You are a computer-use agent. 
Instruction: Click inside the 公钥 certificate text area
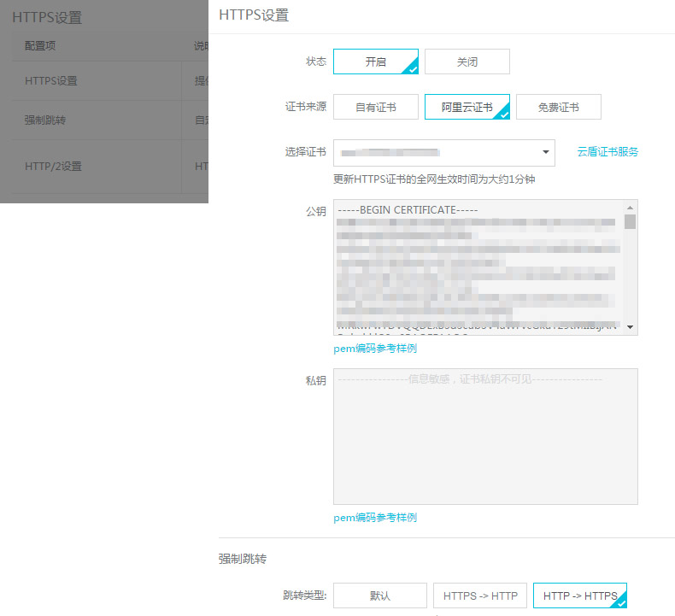coord(478,267)
